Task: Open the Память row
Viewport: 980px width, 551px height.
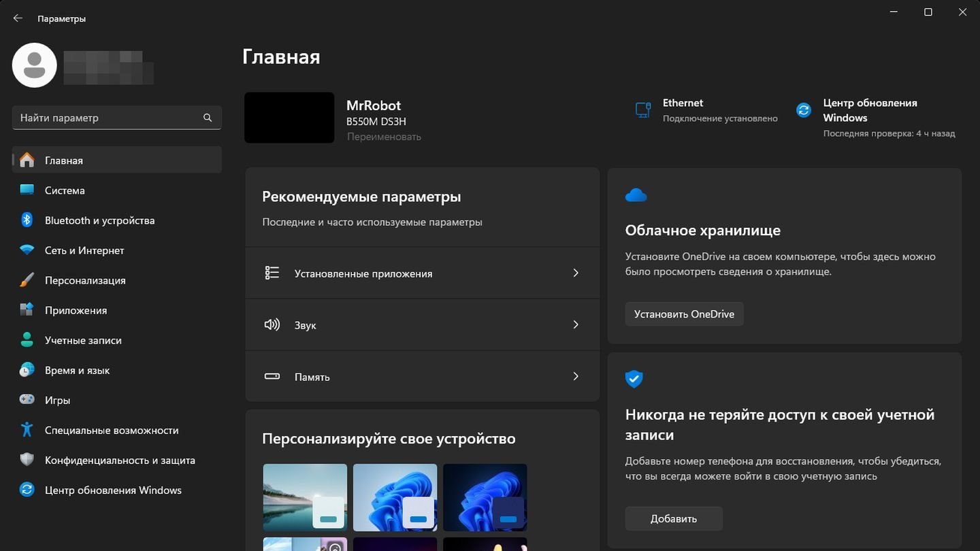Action: [x=422, y=376]
